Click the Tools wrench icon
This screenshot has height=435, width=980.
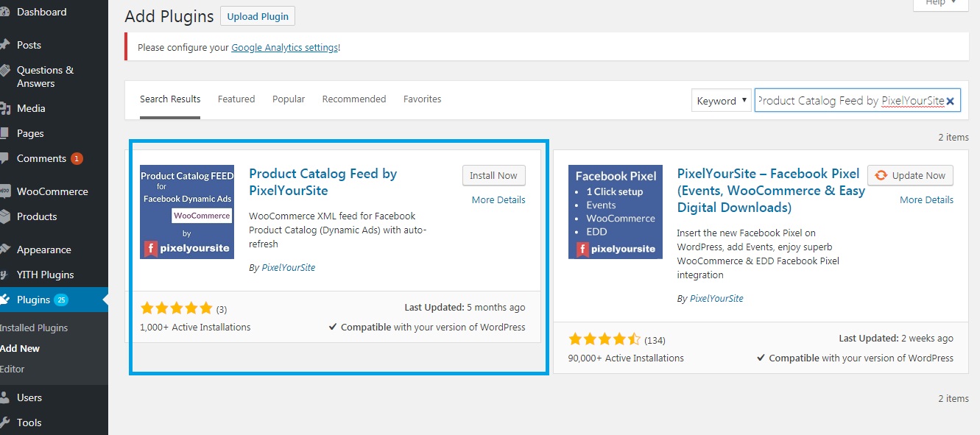tap(4, 422)
